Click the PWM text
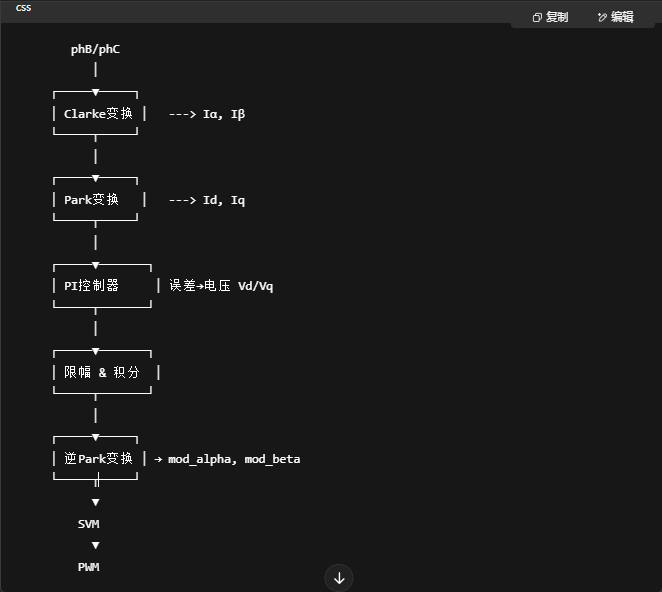Screen dimensions: 662x592 tap(89, 567)
